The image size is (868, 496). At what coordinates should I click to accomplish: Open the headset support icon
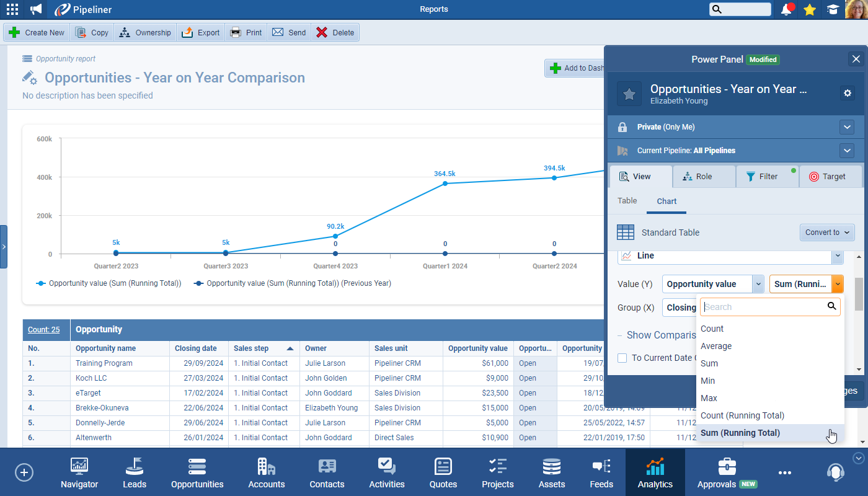(835, 472)
